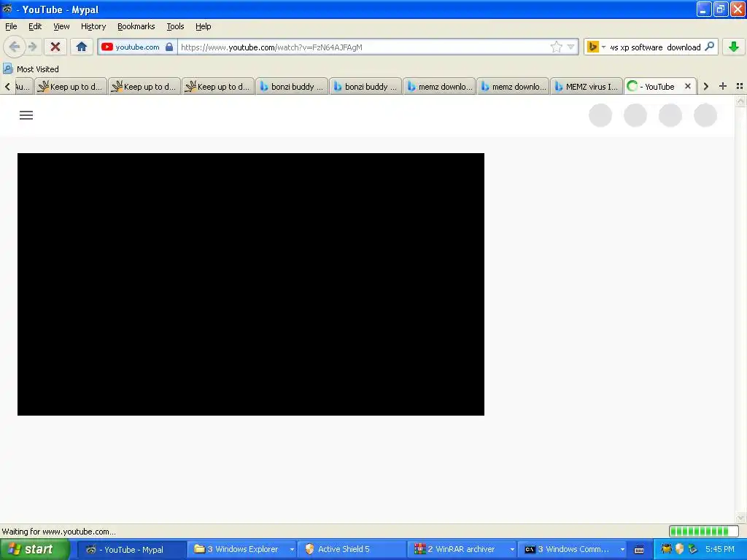The height and width of the screenshot is (560, 747).
Task: Click the search box text field
Action: (x=655, y=47)
